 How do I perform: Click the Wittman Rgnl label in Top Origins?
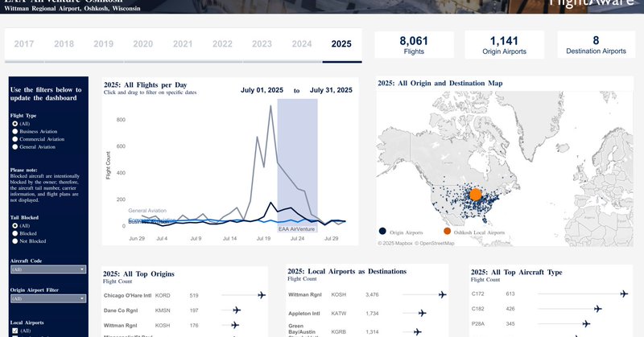coord(120,326)
